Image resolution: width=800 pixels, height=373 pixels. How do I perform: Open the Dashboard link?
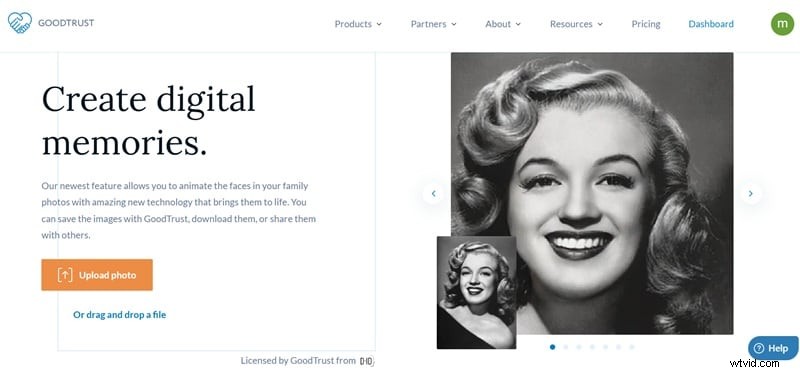(711, 24)
